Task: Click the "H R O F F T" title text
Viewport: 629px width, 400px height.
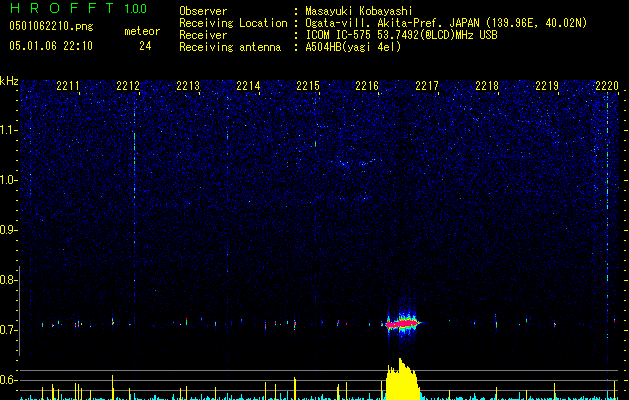Action: [62, 8]
